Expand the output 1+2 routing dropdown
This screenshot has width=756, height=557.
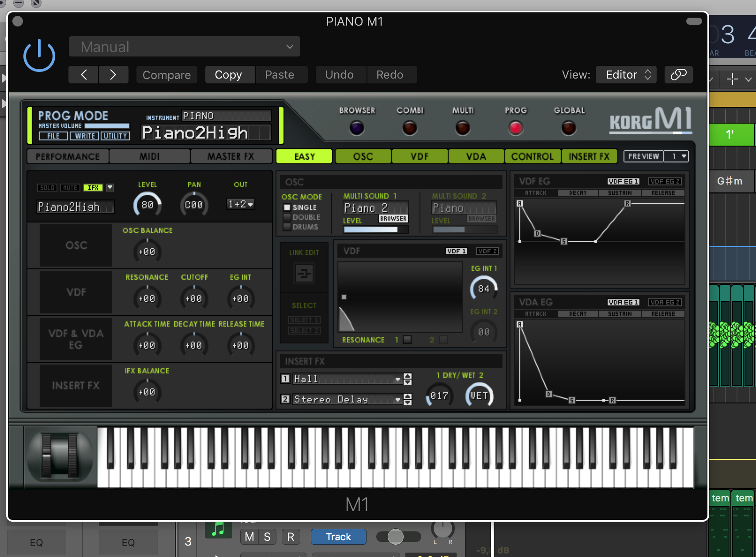pyautogui.click(x=241, y=204)
